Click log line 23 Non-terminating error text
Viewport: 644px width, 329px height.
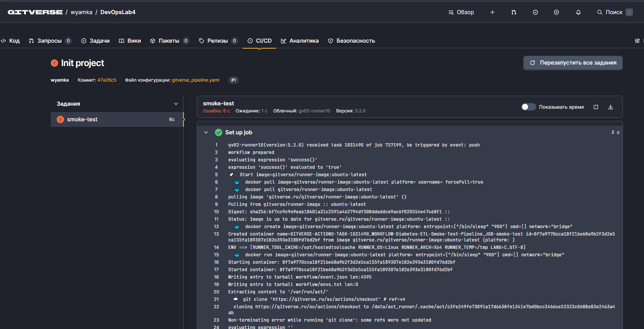(x=330, y=320)
